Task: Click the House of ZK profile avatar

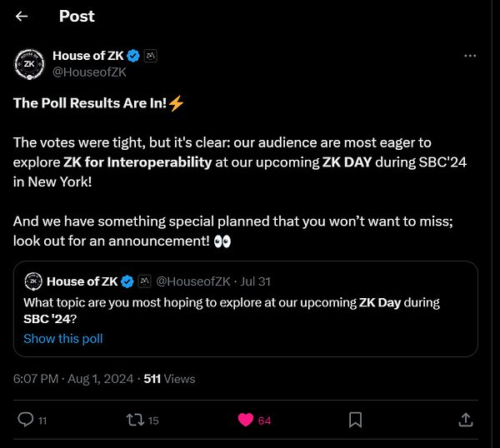Action: [x=29, y=64]
